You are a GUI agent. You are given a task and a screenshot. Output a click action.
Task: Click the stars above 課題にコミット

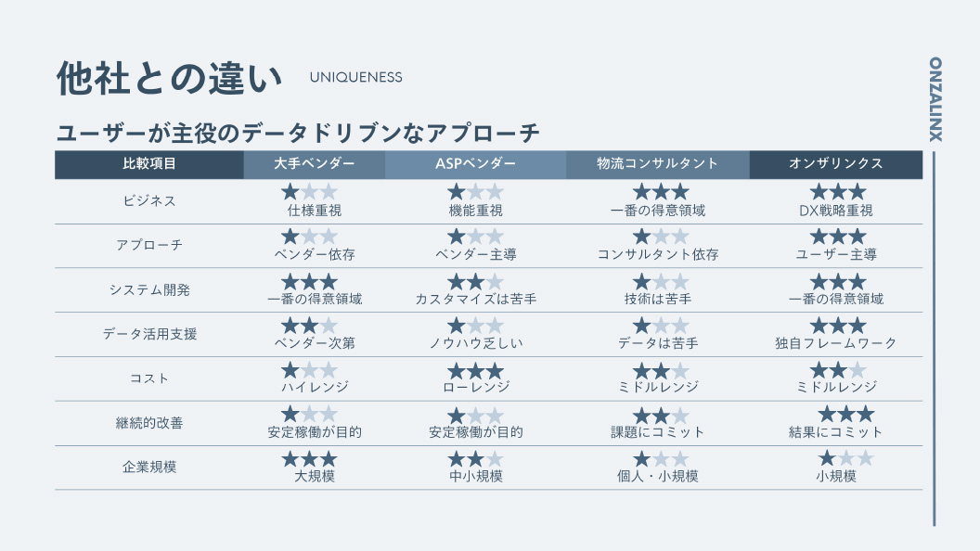(x=661, y=415)
